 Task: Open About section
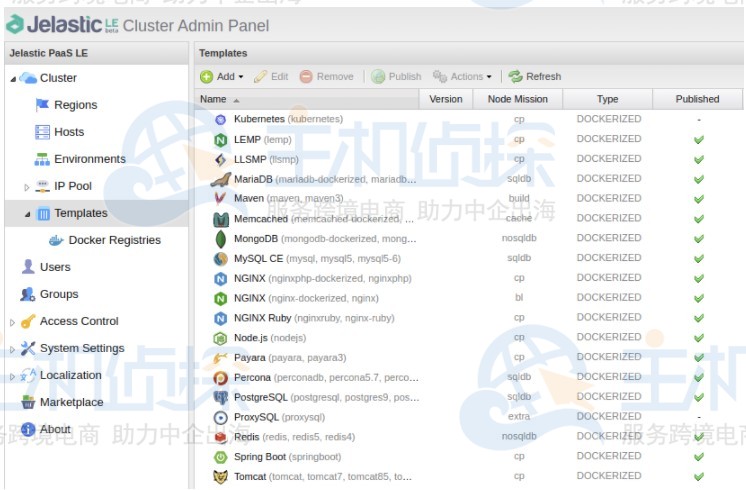click(55, 430)
